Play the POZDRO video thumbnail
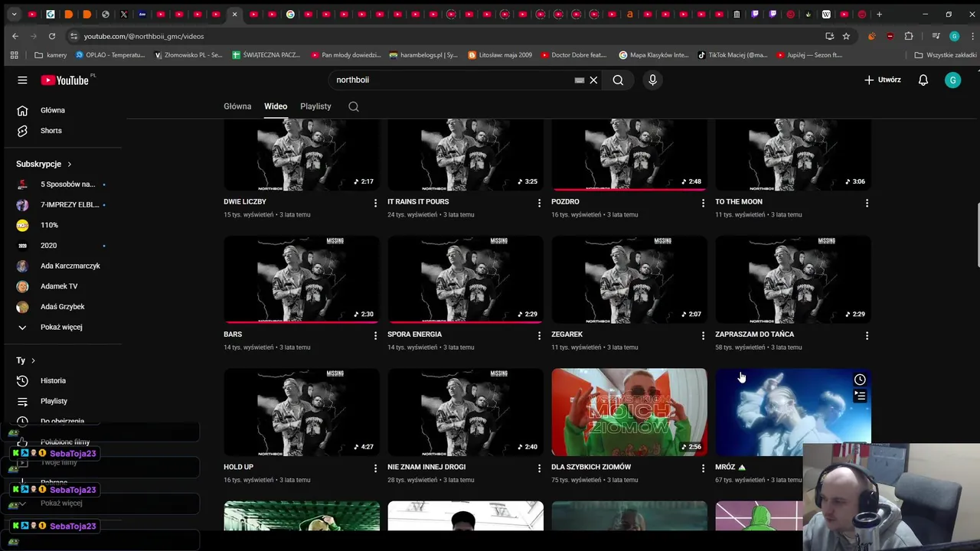This screenshot has width=980, height=551. [629, 153]
